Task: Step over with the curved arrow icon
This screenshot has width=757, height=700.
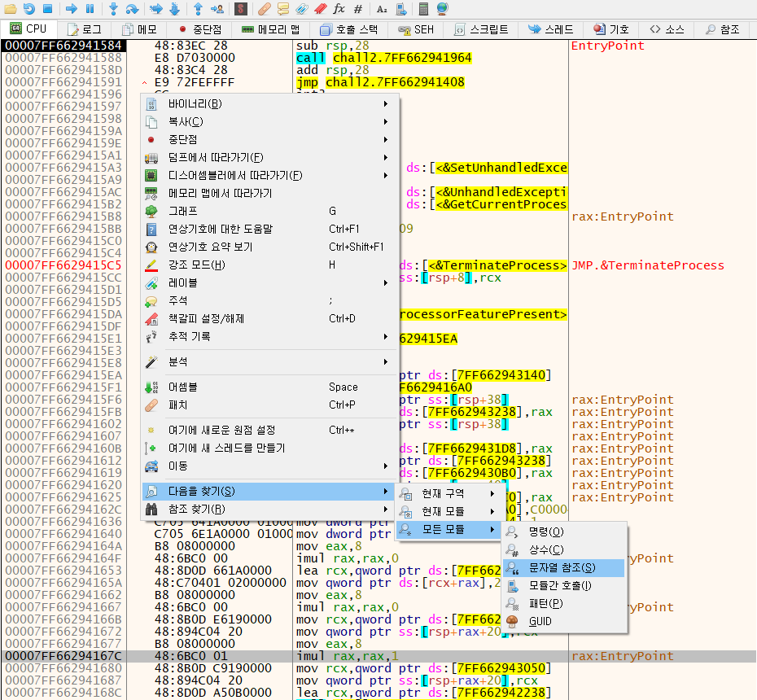Action: [x=132, y=9]
